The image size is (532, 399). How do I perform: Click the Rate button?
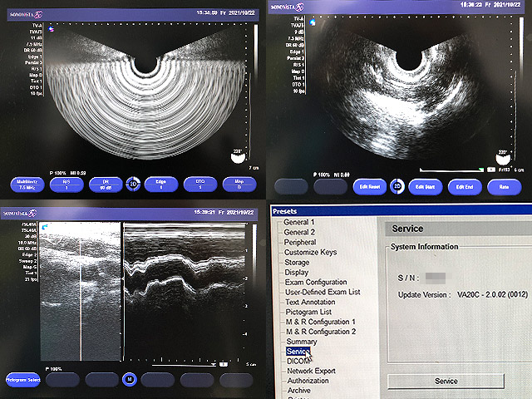pos(505,187)
